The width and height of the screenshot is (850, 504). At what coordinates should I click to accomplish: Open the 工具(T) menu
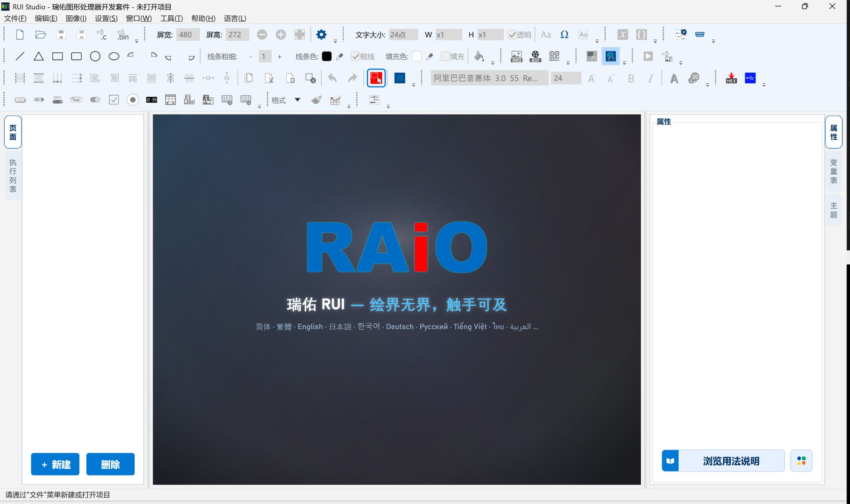tap(171, 18)
